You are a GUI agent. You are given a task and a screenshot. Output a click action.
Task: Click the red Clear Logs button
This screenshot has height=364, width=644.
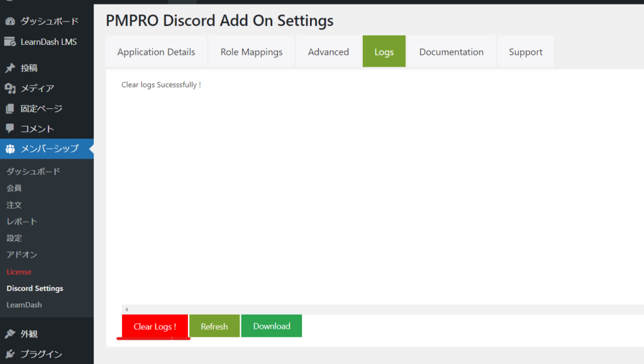click(155, 326)
